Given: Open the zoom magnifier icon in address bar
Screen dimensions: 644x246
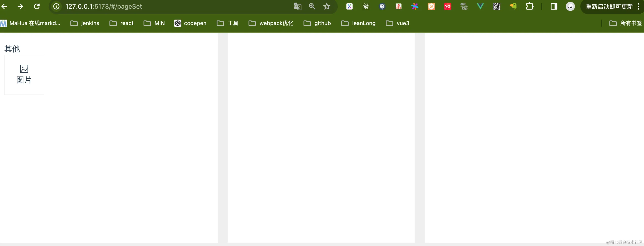Looking at the screenshot, I should click(312, 7).
